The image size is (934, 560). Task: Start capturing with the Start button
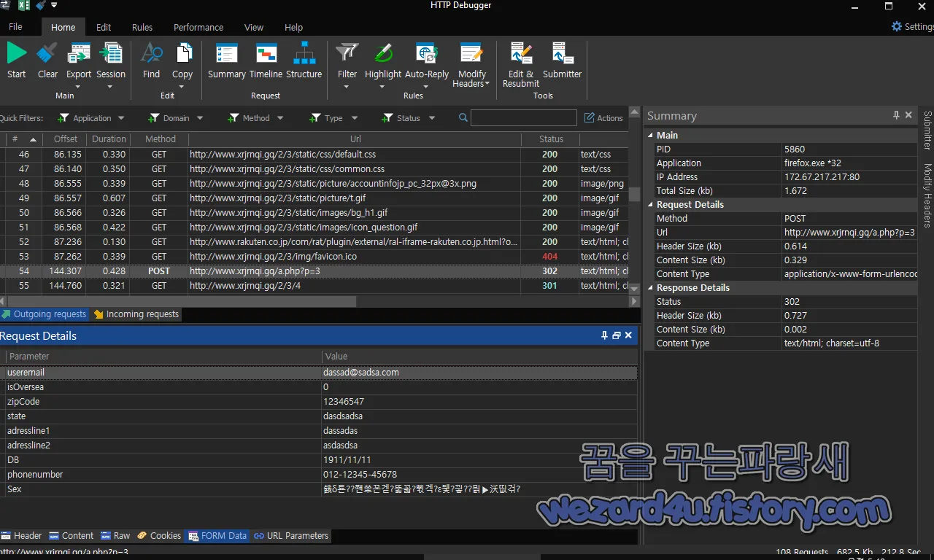click(17, 60)
